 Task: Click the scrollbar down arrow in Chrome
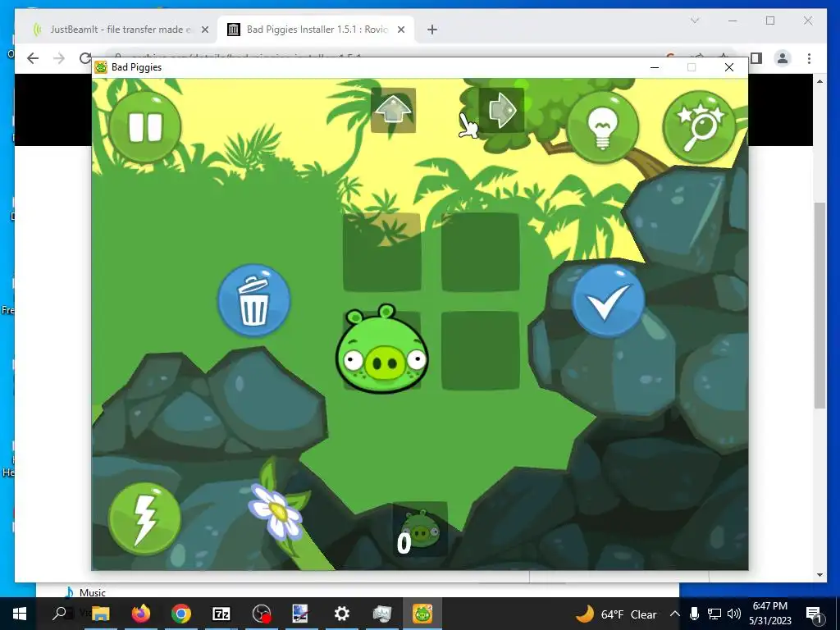coord(819,575)
